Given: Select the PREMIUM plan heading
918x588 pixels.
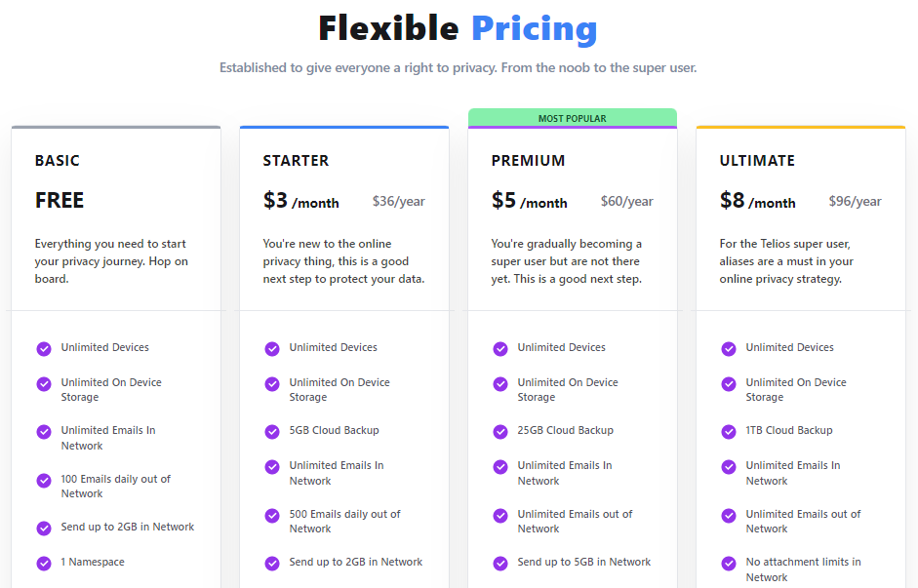Looking at the screenshot, I should coord(528,160).
